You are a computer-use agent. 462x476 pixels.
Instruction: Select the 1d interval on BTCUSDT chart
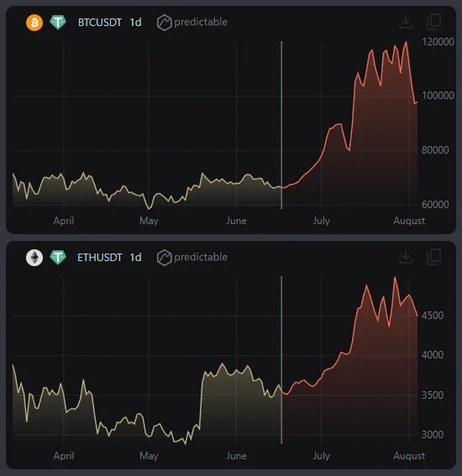[x=136, y=23]
